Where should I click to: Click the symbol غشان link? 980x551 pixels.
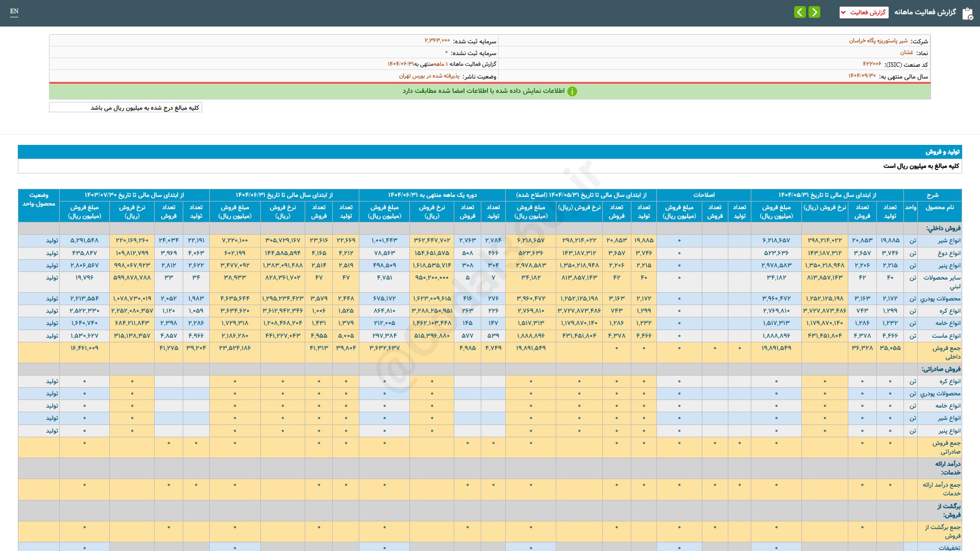point(906,53)
